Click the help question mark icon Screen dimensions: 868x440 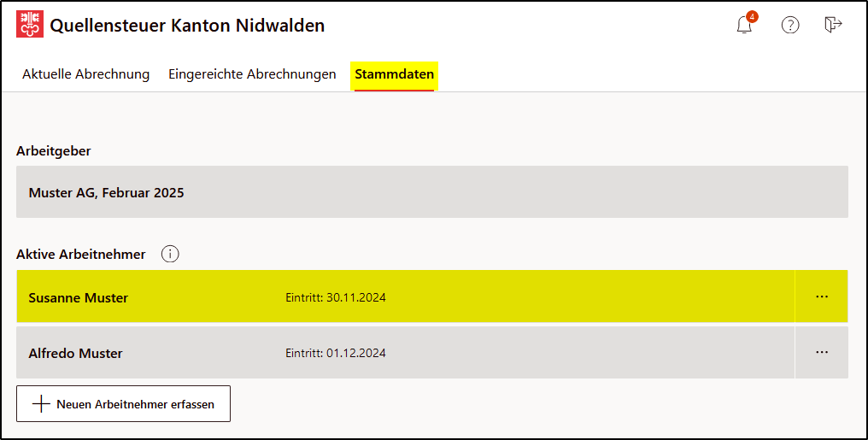tap(790, 25)
